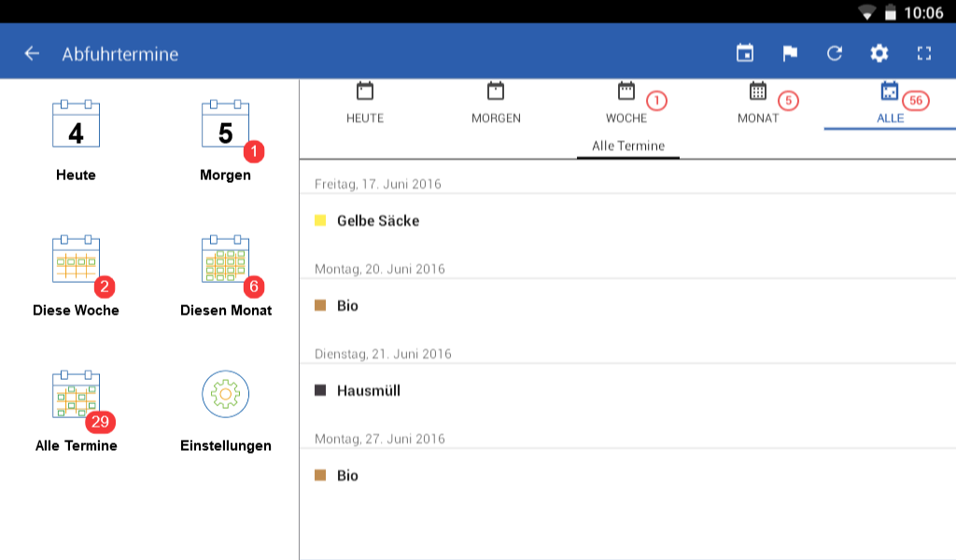The width and height of the screenshot is (956, 560).
Task: Switch to the MORGEN tab
Action: pyautogui.click(x=496, y=104)
